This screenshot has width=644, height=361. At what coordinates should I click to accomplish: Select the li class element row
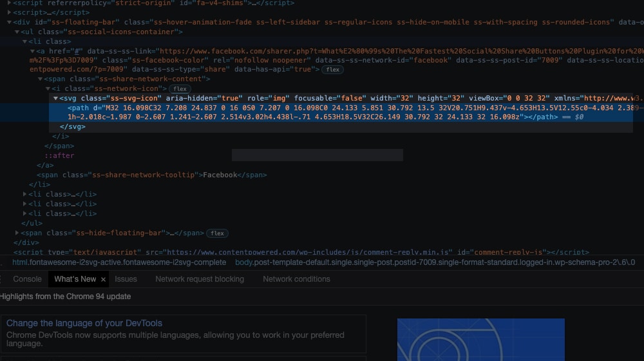50,41
